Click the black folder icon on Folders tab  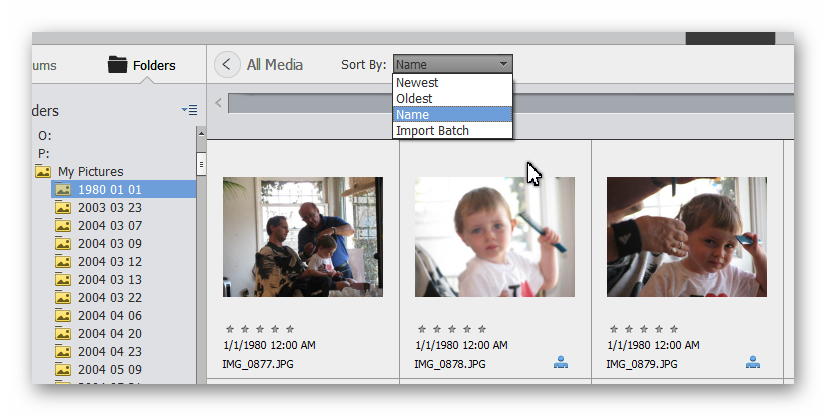pos(118,66)
